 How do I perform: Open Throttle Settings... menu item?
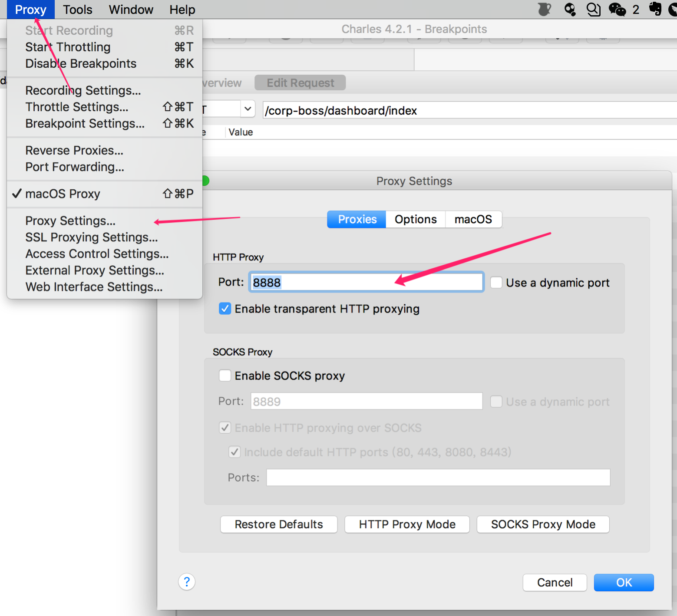tap(105, 107)
